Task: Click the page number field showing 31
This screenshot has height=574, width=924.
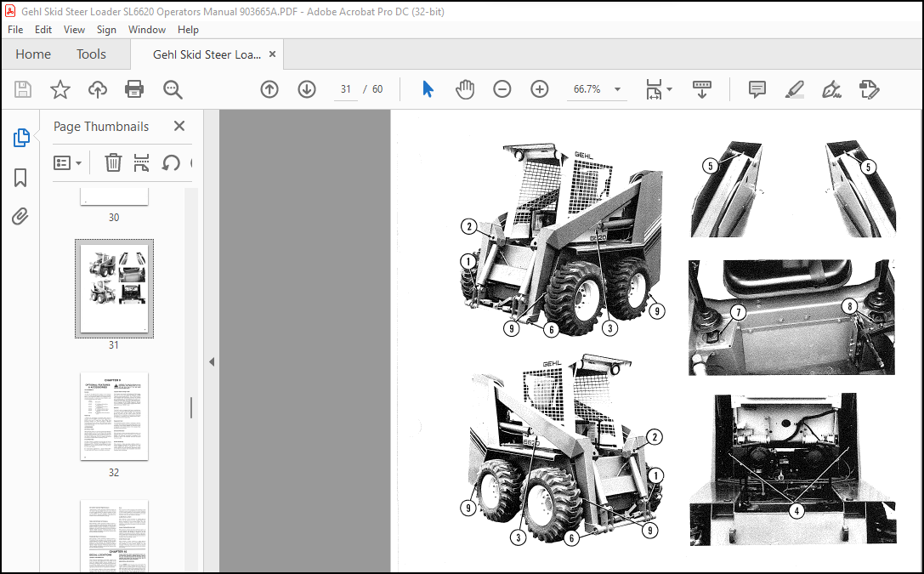Action: point(345,89)
